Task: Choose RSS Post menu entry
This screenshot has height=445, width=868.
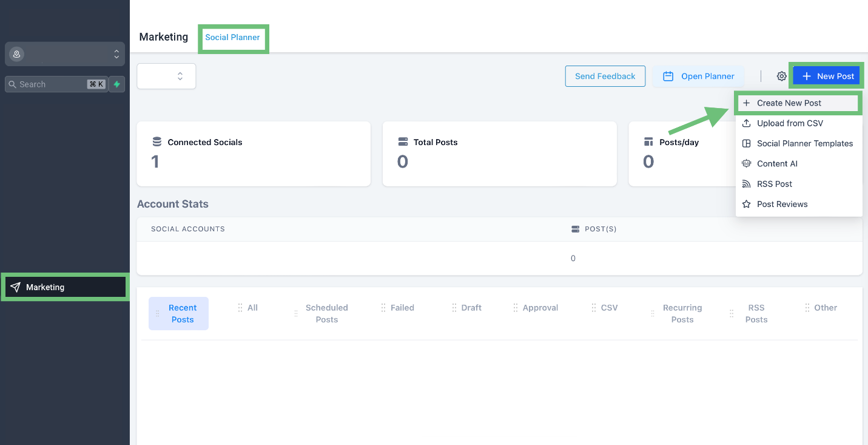Action: pos(798,184)
